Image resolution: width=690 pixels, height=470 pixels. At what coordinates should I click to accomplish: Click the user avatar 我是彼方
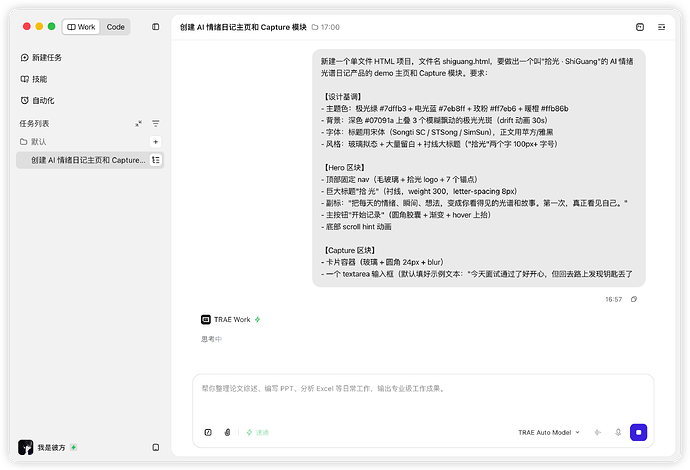pos(26,447)
